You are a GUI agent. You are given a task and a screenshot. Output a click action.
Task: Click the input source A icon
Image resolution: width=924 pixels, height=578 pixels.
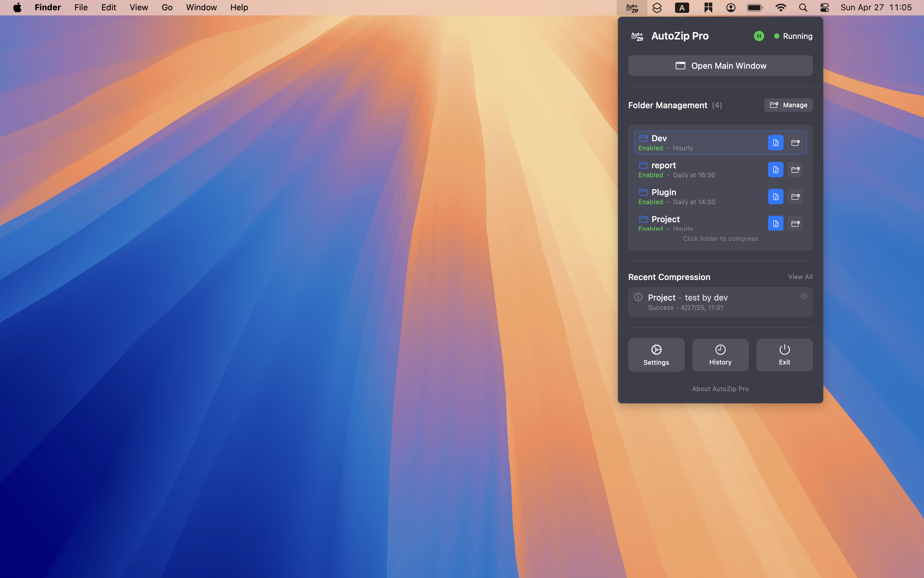681,8
